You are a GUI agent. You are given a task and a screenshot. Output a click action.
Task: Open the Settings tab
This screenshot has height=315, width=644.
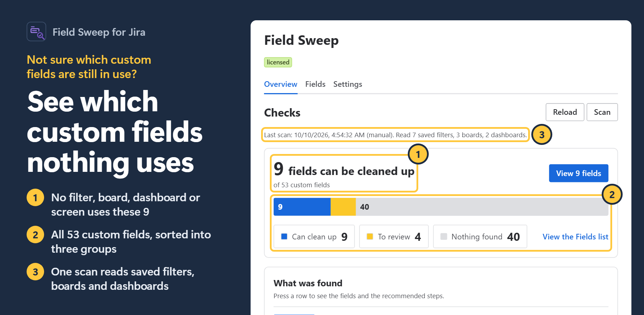point(348,84)
